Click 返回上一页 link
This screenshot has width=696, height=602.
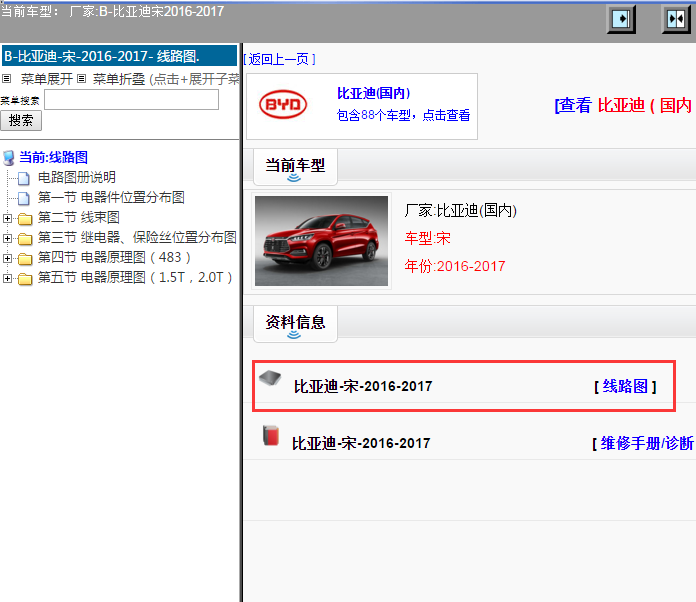279,59
